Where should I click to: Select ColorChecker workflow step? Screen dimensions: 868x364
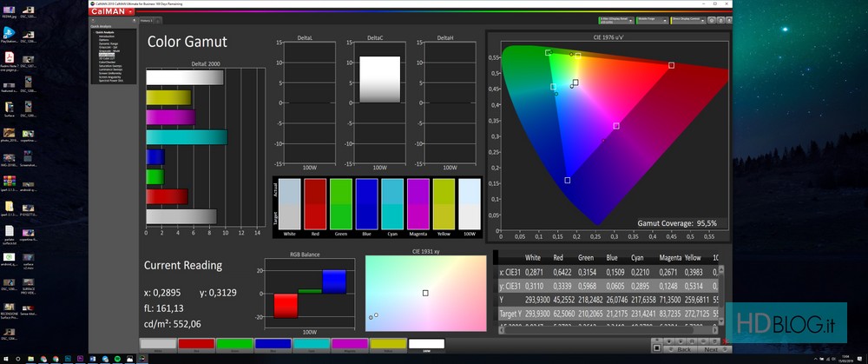[x=107, y=62]
